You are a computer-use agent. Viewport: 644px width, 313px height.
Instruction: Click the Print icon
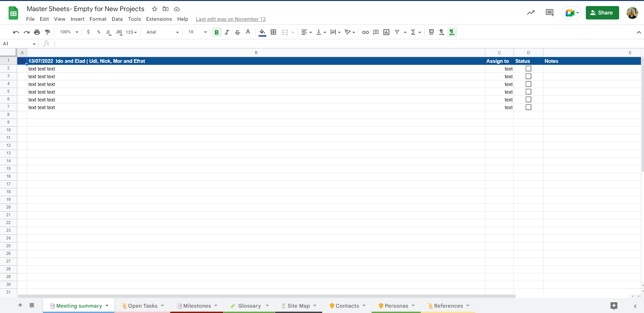(37, 32)
